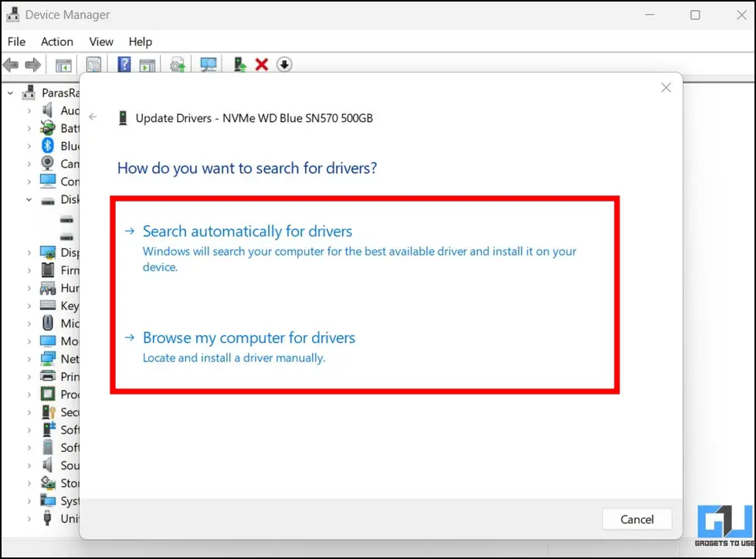This screenshot has width=756, height=559.
Task: Click the Enable device green arrow icon
Action: click(239, 64)
